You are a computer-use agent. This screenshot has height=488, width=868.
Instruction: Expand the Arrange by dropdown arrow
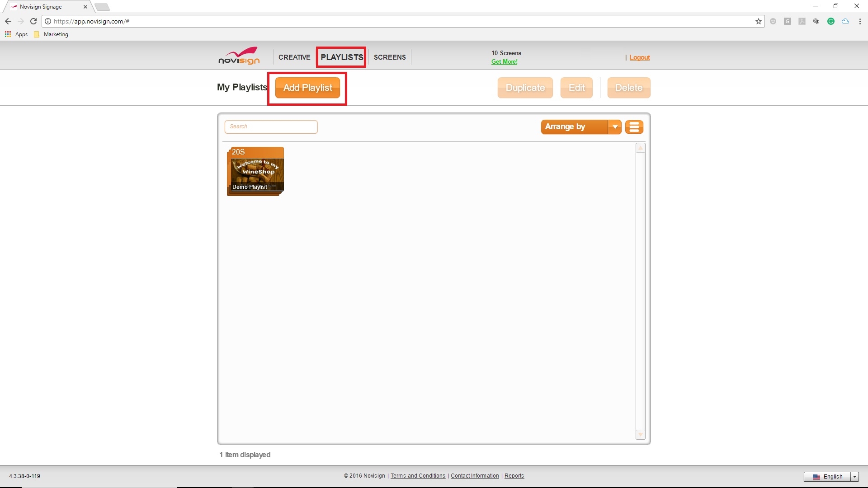pos(614,127)
